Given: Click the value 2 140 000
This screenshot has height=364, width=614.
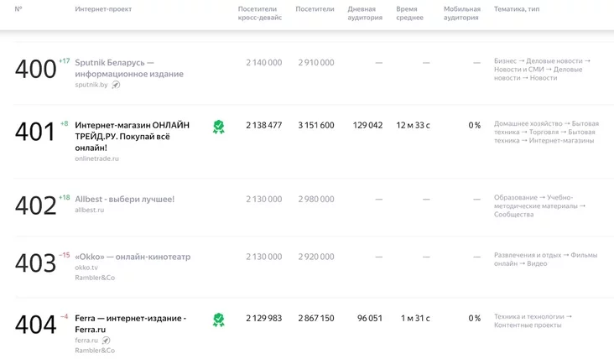Looking at the screenshot, I should [264, 63].
